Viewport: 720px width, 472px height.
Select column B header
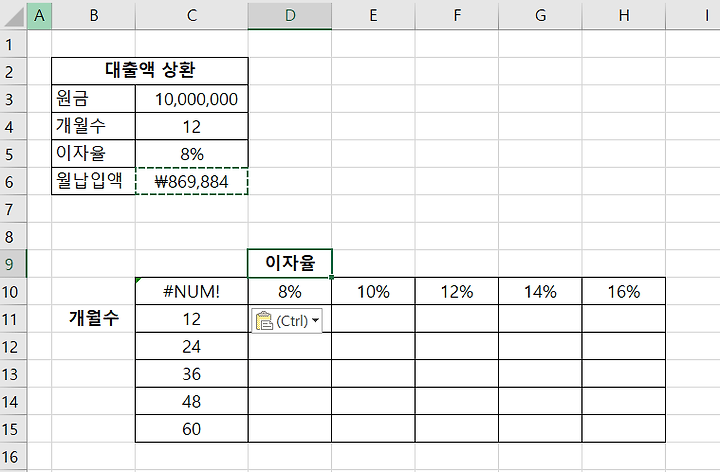coord(94,16)
